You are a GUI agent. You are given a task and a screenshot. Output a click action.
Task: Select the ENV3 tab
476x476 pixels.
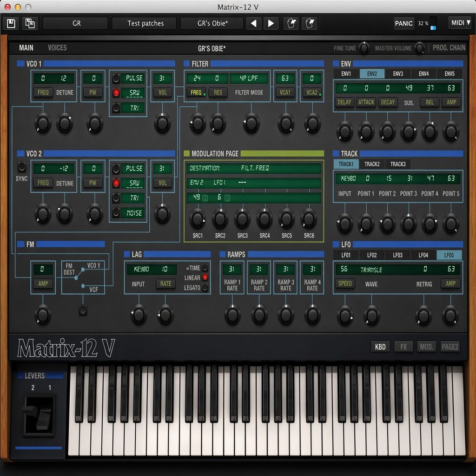398,73
